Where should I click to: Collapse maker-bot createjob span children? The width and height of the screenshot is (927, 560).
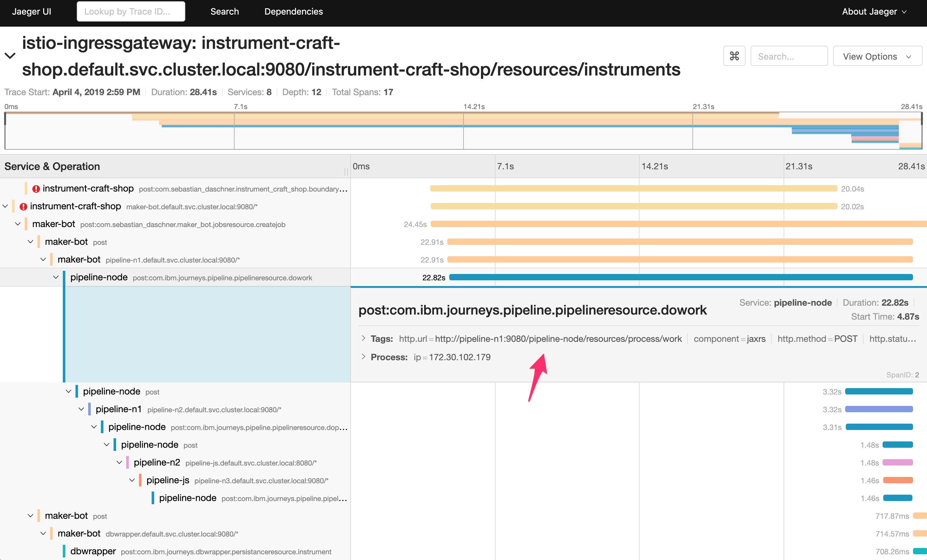pos(18,224)
